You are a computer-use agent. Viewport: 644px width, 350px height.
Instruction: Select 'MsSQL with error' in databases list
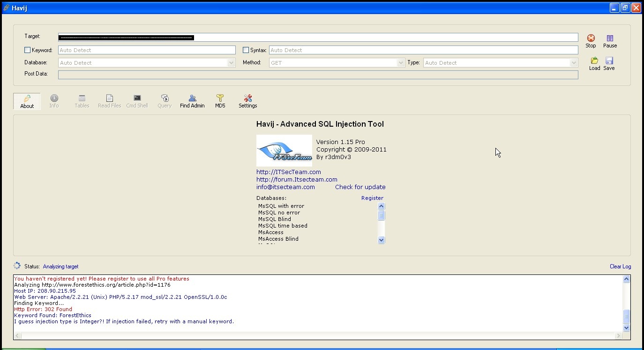281,206
